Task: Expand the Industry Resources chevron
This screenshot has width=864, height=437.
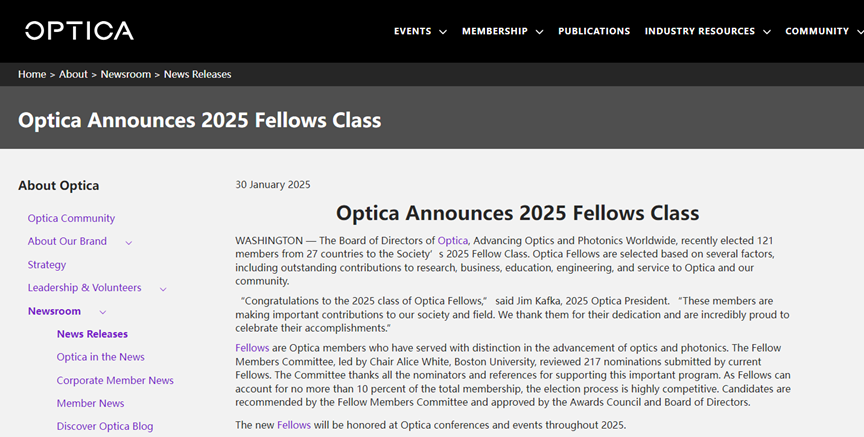Action: 767,32
